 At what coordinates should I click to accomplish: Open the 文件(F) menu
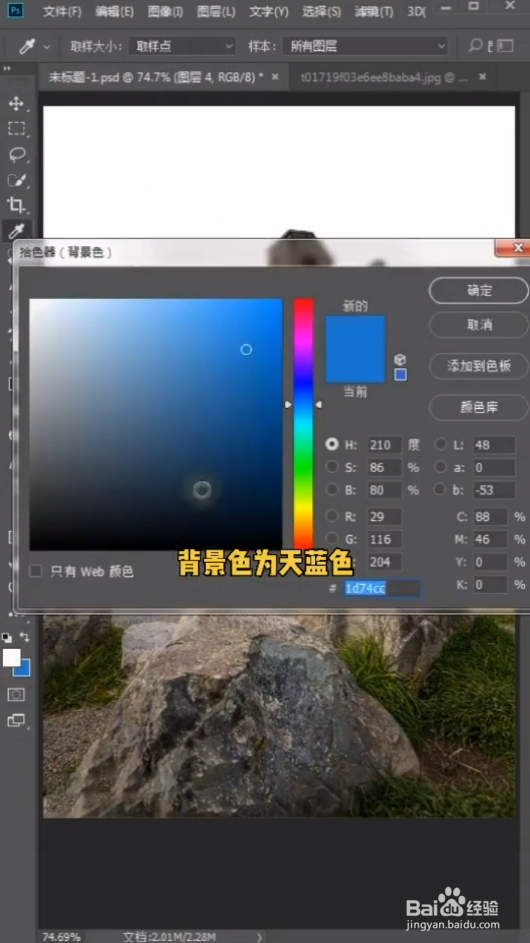(63, 11)
